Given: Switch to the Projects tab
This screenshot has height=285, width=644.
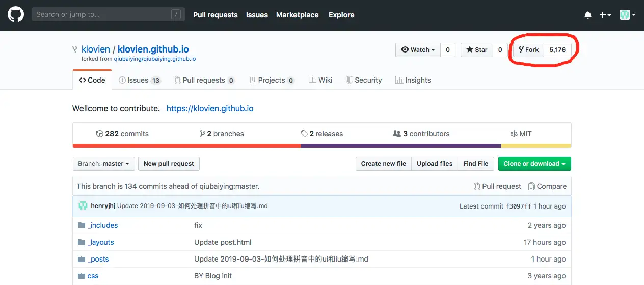Looking at the screenshot, I should pos(272,80).
